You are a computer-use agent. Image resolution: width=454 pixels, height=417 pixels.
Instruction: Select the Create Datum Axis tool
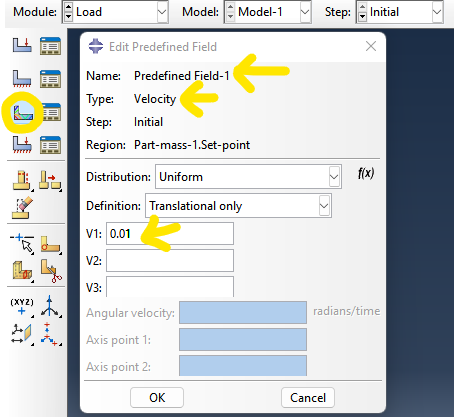[x=50, y=306]
